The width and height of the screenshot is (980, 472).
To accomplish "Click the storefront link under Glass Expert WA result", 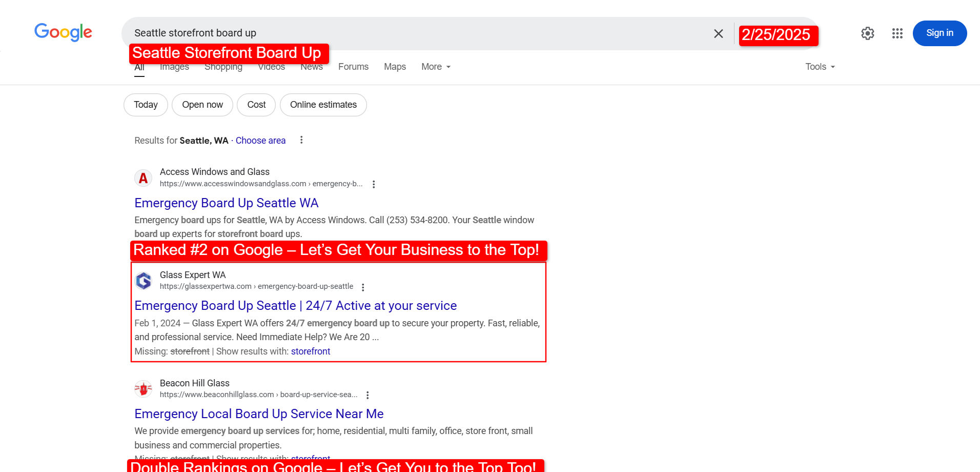I will [311, 351].
